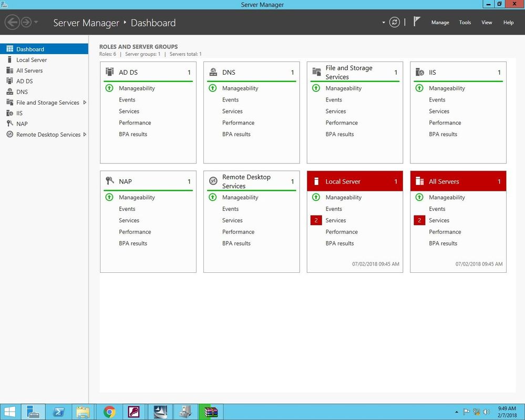
Task: Click the All Servers tile header icon
Action: (x=419, y=181)
